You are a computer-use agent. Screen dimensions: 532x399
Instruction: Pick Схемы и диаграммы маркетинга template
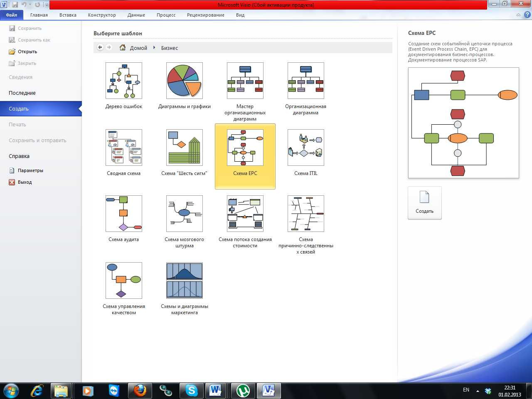tap(185, 281)
